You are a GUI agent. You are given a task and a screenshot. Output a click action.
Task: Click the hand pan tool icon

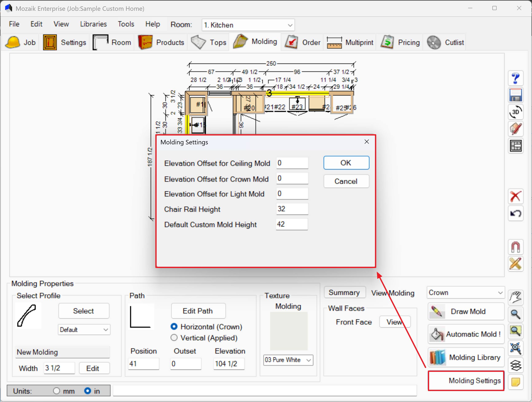(x=515, y=297)
